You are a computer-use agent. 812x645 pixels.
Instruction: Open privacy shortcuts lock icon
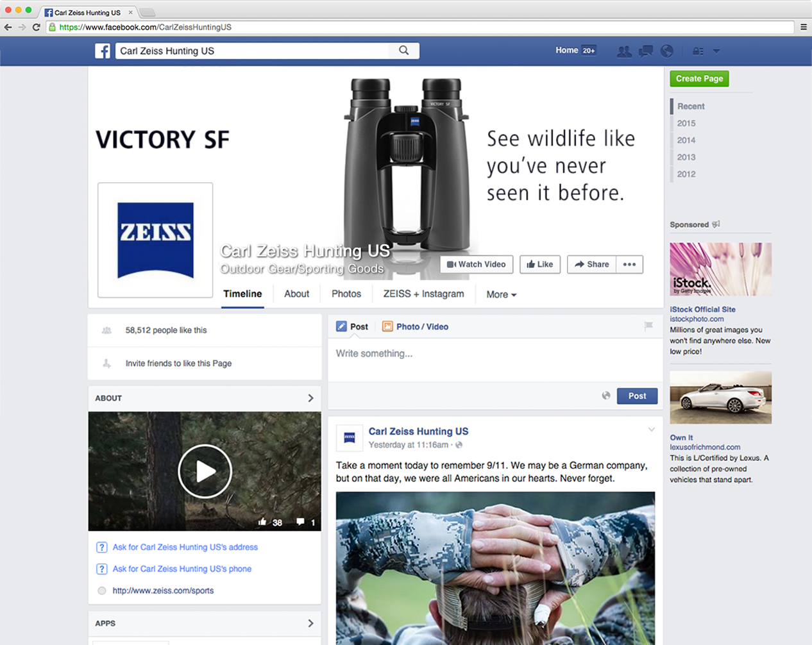pos(698,51)
